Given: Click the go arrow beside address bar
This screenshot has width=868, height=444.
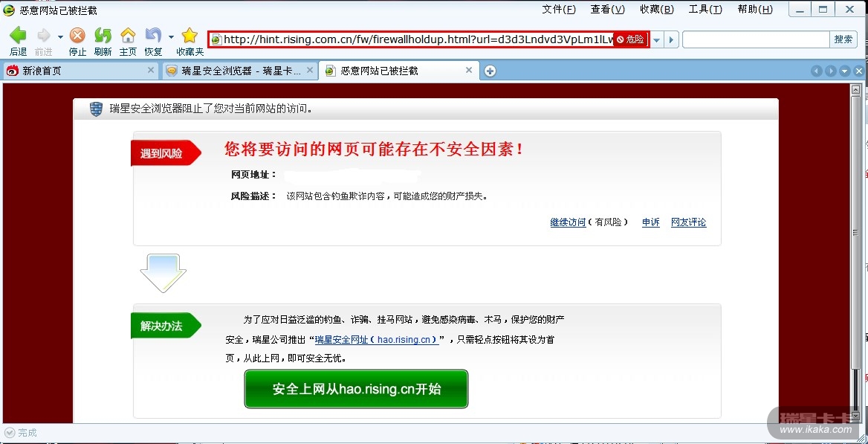Looking at the screenshot, I should click(671, 39).
